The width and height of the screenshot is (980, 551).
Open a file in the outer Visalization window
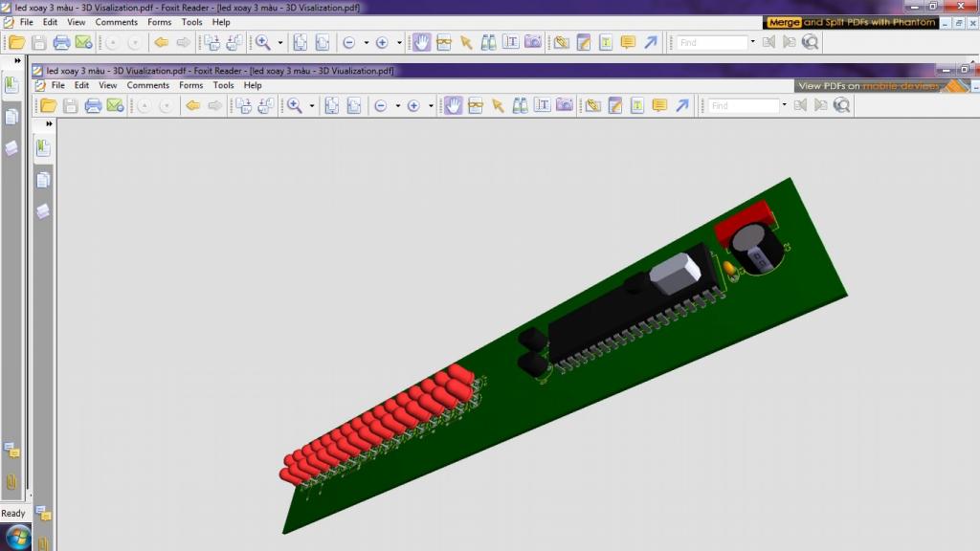pyautogui.click(x=17, y=42)
